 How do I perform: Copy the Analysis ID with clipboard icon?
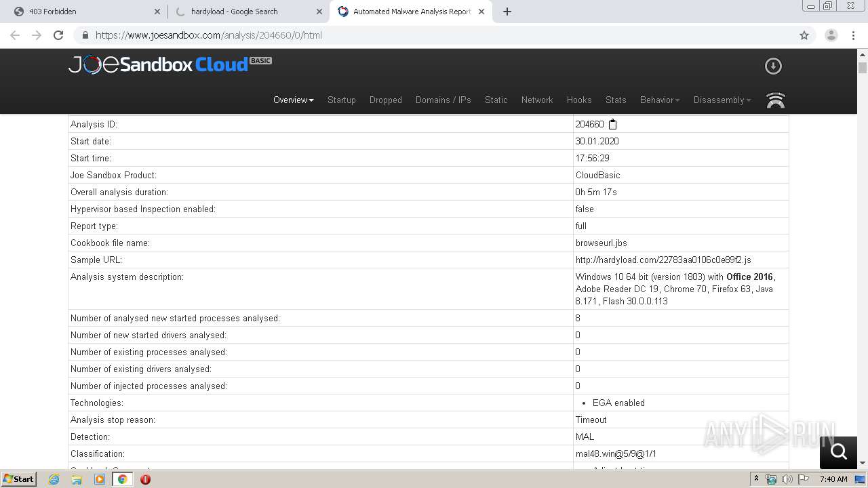(x=612, y=124)
